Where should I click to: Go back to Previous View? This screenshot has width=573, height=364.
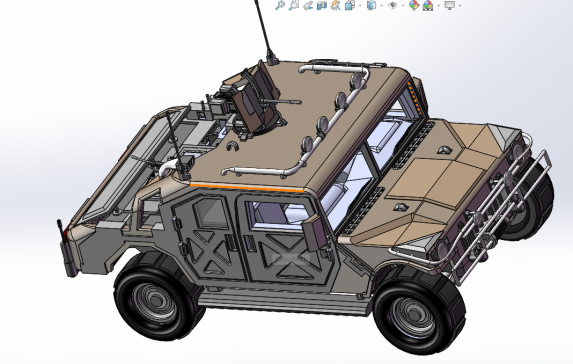[308, 5]
